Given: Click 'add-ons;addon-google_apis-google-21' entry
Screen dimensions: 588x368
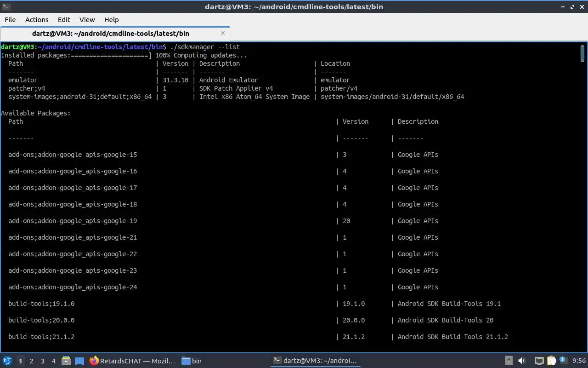Looking at the screenshot, I should pos(73,237).
